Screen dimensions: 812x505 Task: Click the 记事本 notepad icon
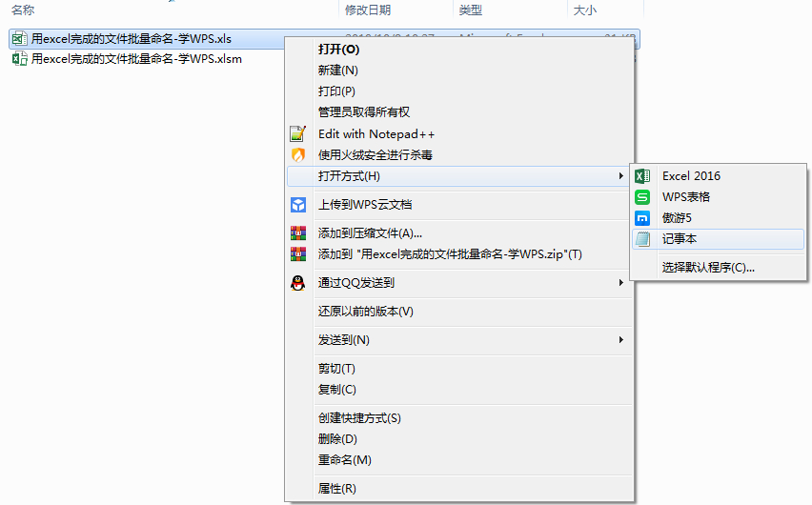[x=642, y=239]
